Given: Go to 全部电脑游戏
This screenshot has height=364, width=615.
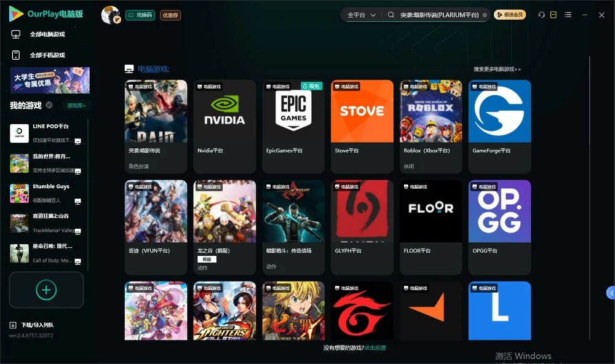Looking at the screenshot, I should pyautogui.click(x=38, y=34).
